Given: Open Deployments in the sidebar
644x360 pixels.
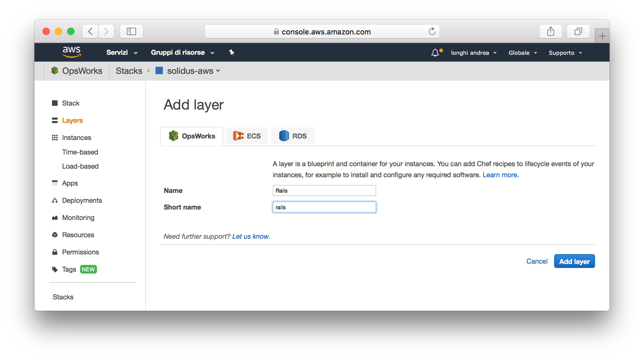Looking at the screenshot, I should (82, 200).
